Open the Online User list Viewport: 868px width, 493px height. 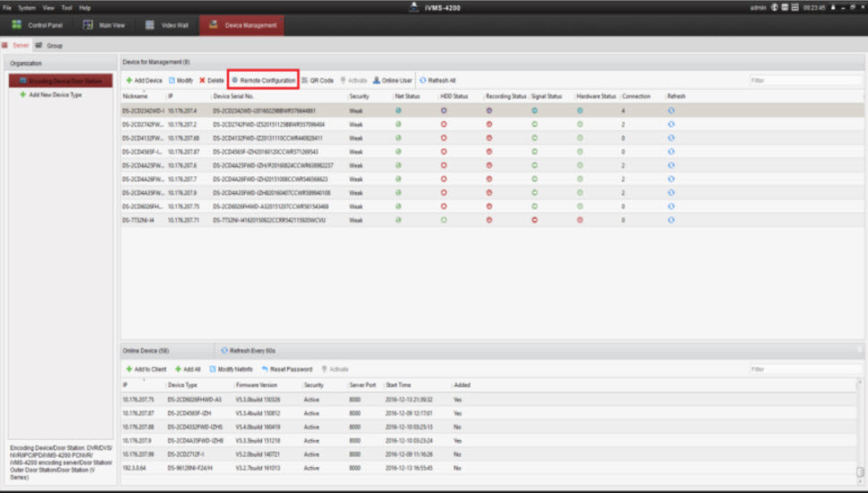(392, 81)
